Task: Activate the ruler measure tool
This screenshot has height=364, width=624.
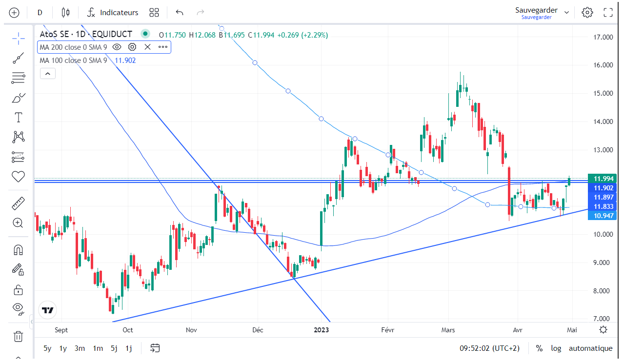Action: coord(18,203)
